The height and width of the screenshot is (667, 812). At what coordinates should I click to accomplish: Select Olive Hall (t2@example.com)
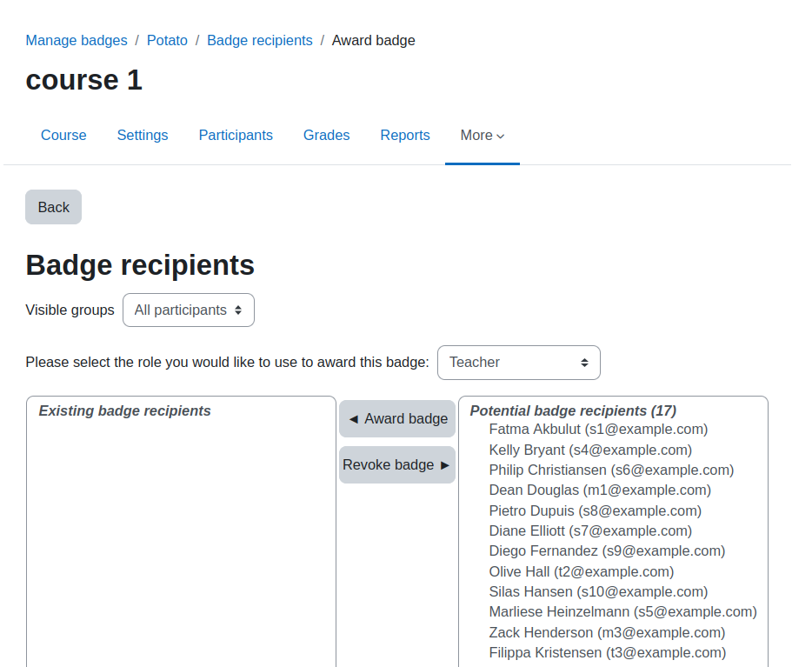pyautogui.click(x=581, y=572)
